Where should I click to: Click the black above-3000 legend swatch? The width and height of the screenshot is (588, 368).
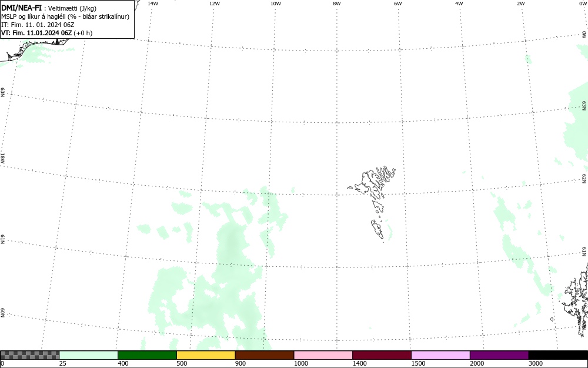(x=558, y=355)
